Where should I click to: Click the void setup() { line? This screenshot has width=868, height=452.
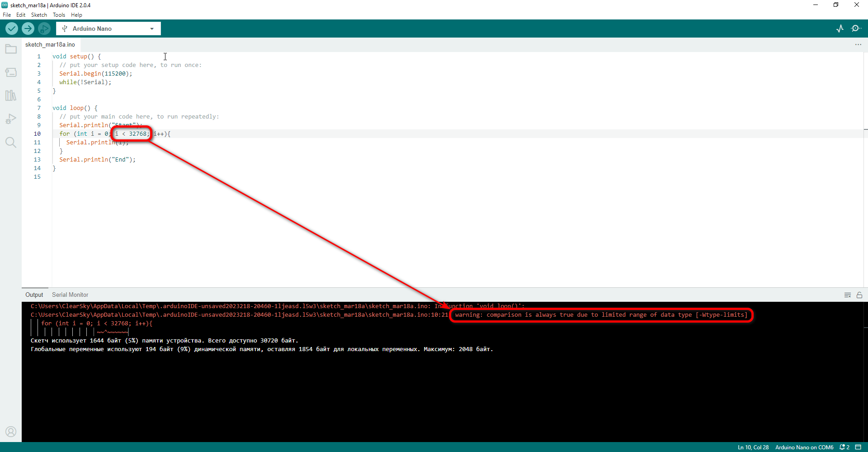coord(77,57)
